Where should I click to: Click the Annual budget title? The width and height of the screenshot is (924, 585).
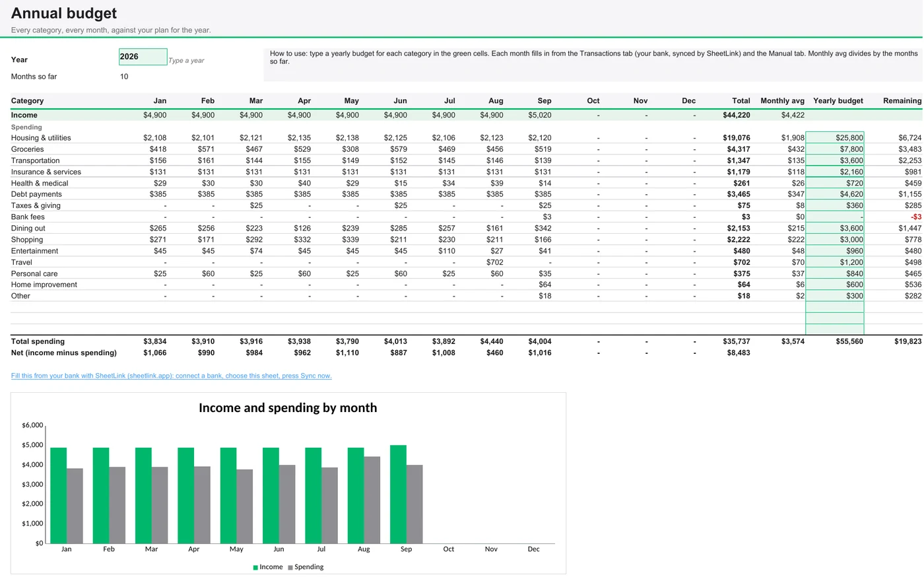click(64, 13)
